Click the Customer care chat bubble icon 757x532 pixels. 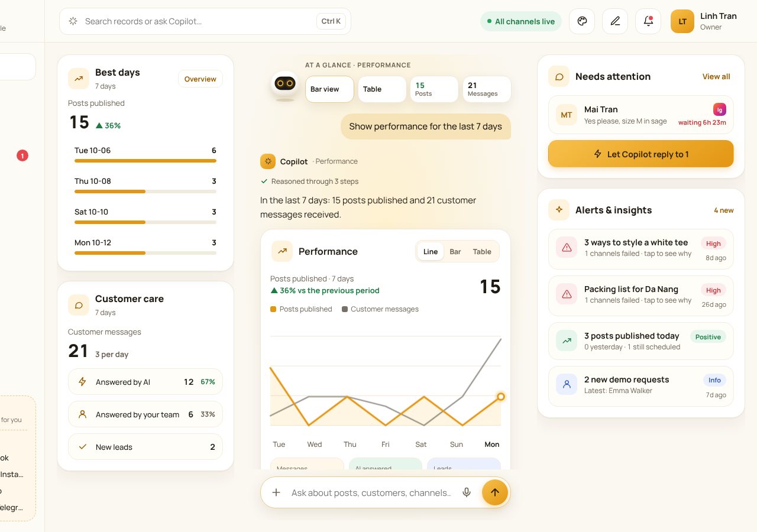point(79,305)
